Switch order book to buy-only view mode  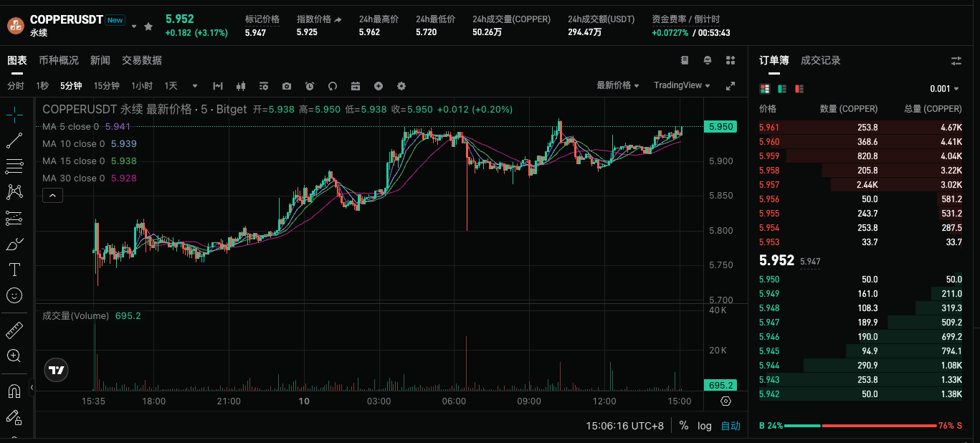(781, 87)
